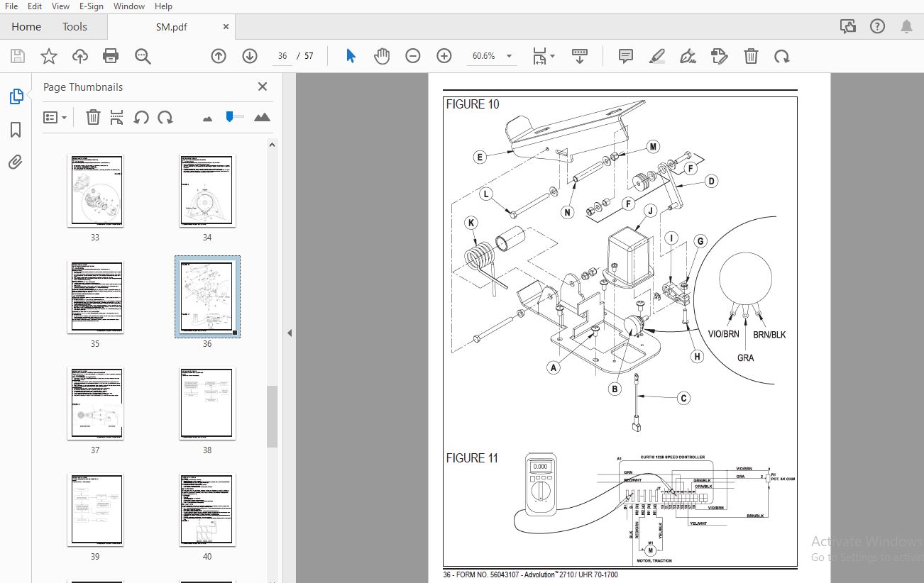Rotate thumbnails clockwise in panel

[x=165, y=117]
